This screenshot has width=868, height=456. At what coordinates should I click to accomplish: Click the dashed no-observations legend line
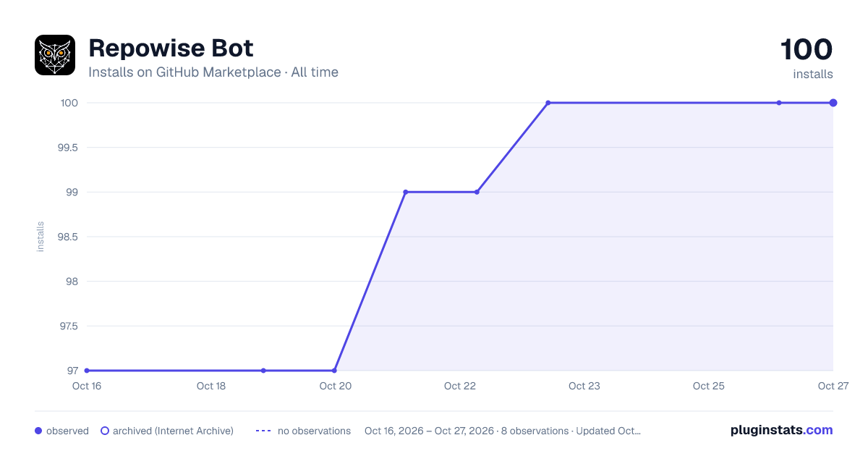click(263, 431)
